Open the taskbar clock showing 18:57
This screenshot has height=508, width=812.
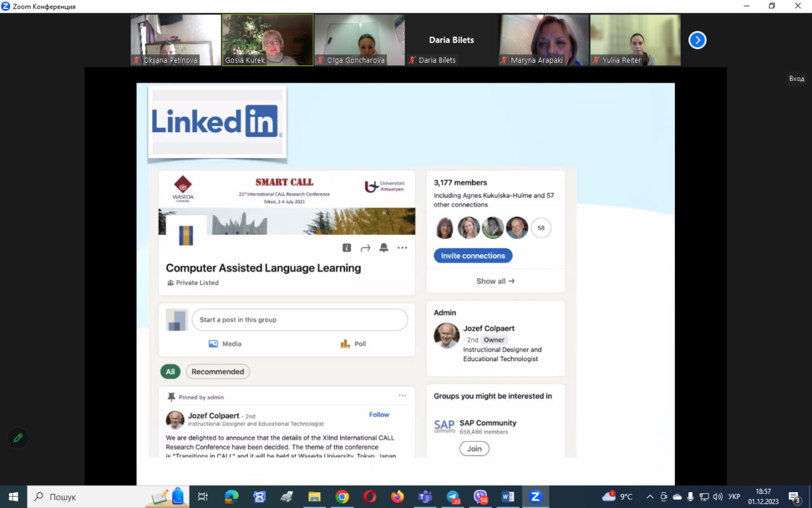coord(763,497)
